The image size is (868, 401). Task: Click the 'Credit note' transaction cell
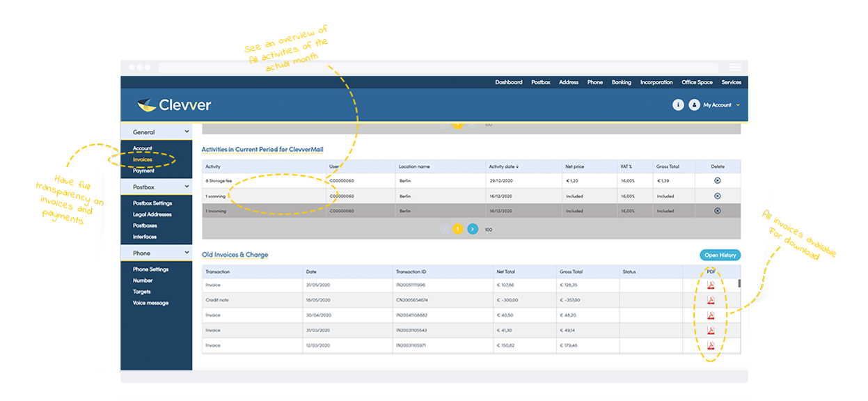click(253, 300)
